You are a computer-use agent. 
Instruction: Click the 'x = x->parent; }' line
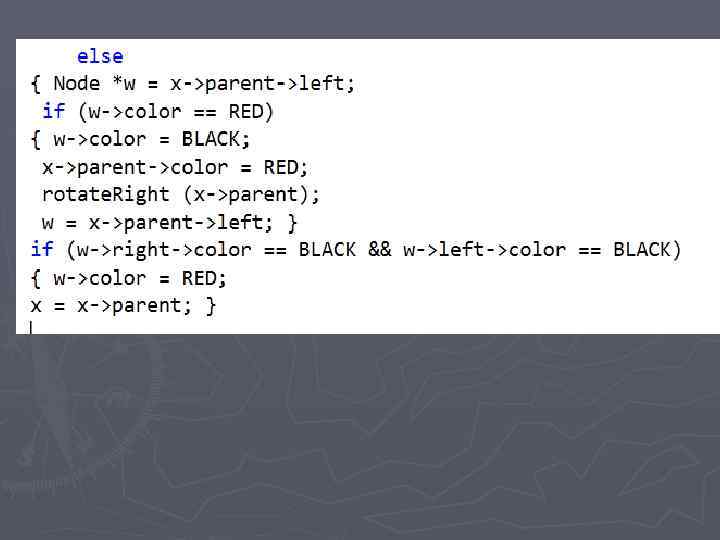pos(123,305)
